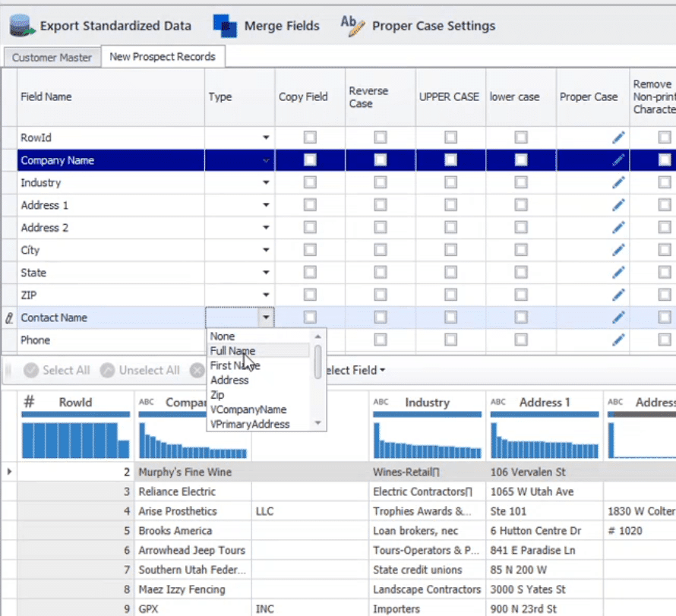Viewport: 676px width, 616px height.
Task: Choose Address in the Type list
Action: point(229,381)
